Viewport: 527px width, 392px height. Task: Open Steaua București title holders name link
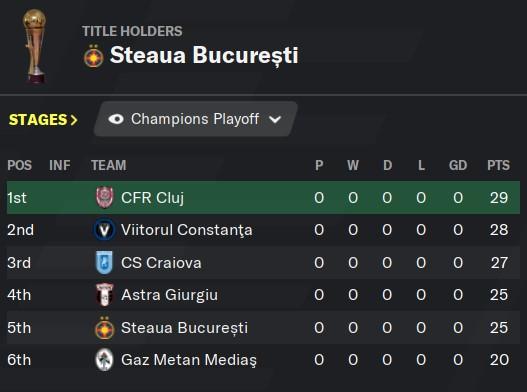(x=204, y=55)
